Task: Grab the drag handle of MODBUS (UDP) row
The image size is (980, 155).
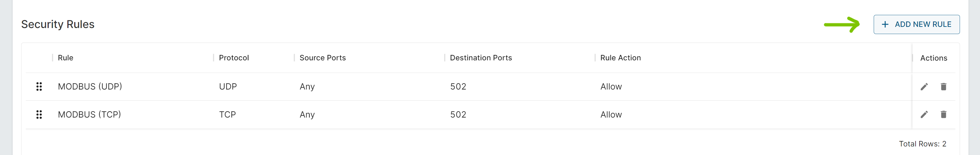Action: point(39,87)
